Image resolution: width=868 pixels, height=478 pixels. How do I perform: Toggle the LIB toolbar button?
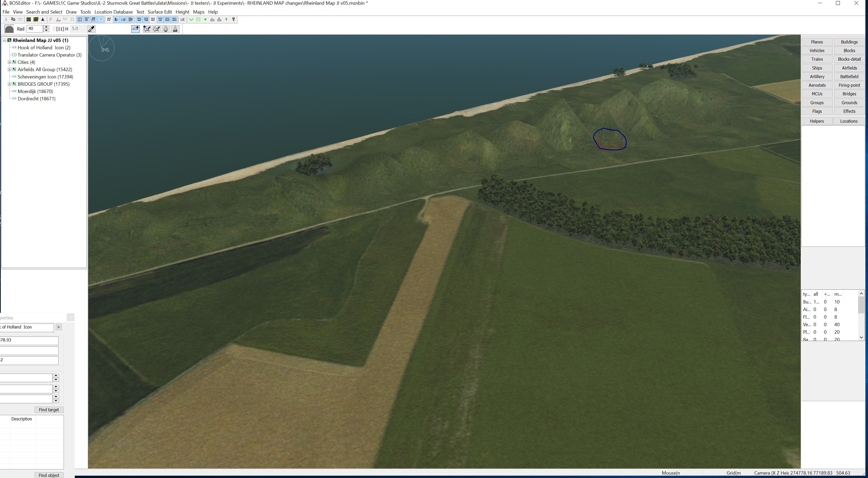tap(123, 20)
